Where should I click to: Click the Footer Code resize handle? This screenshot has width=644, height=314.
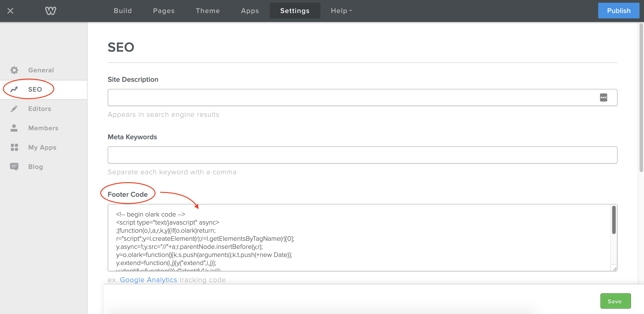(615, 268)
